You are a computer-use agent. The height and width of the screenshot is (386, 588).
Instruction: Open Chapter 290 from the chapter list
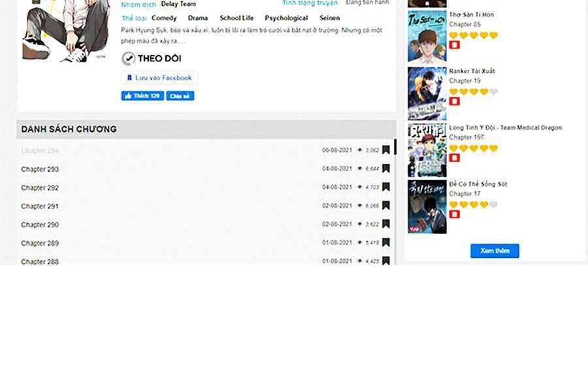(40, 225)
